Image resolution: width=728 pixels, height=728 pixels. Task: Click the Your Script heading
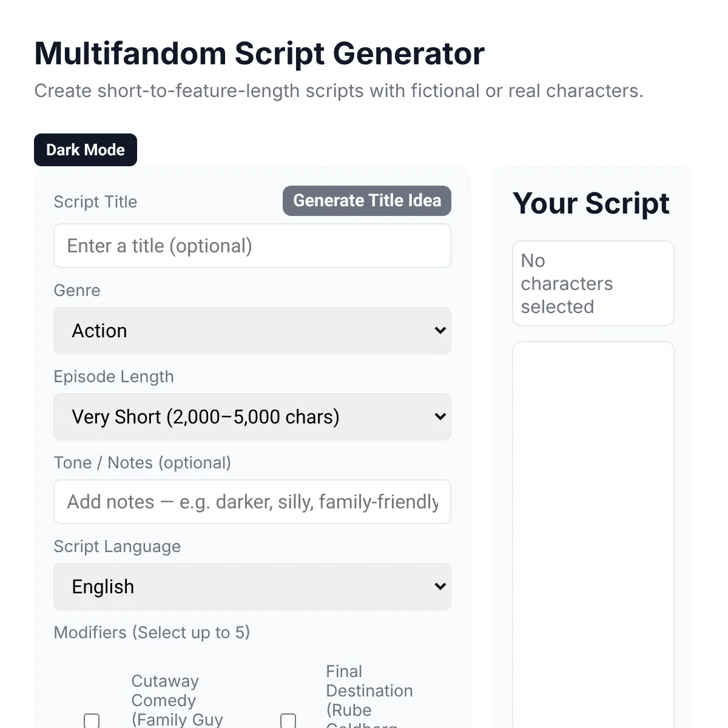(591, 203)
